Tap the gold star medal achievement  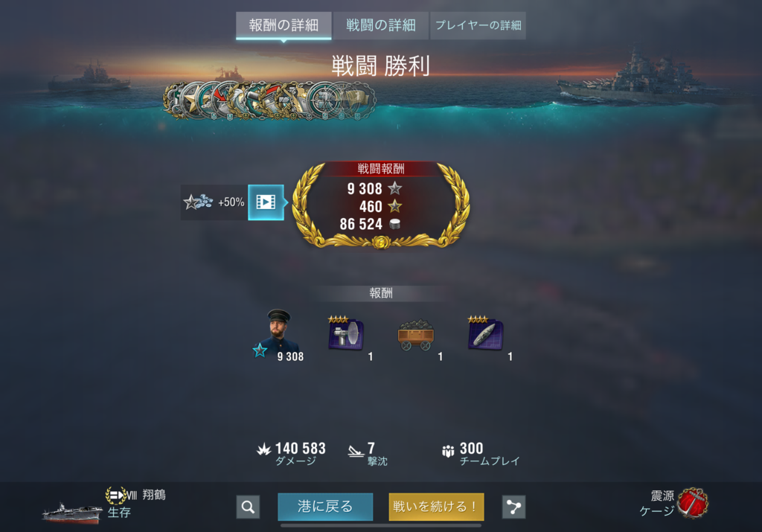click(x=193, y=100)
